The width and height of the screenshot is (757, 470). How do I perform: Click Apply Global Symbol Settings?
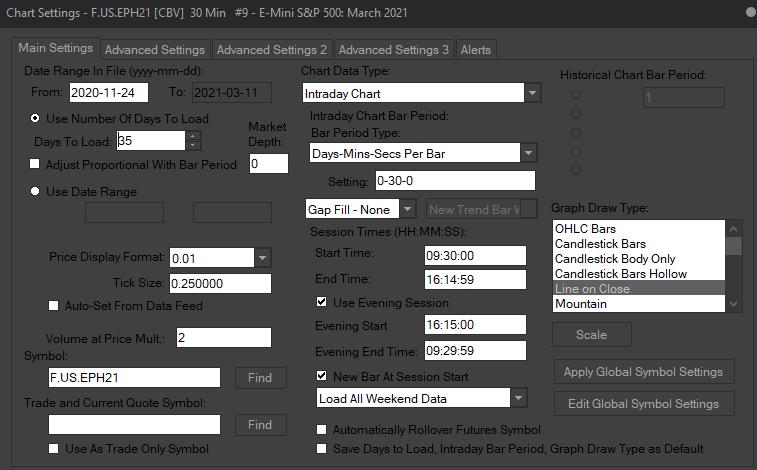[644, 372]
